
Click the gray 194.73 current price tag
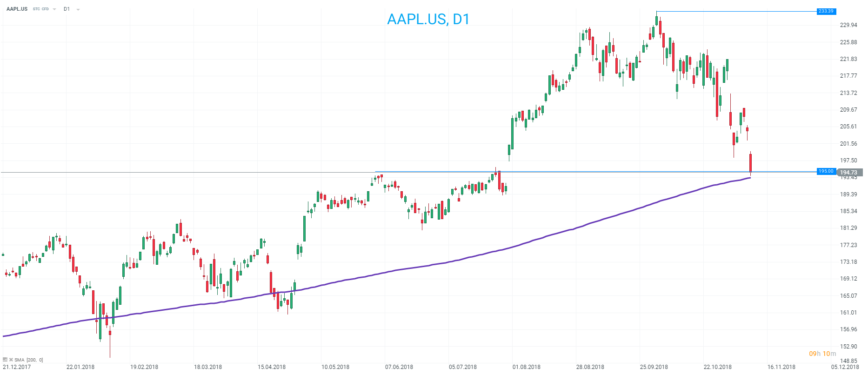coord(849,173)
